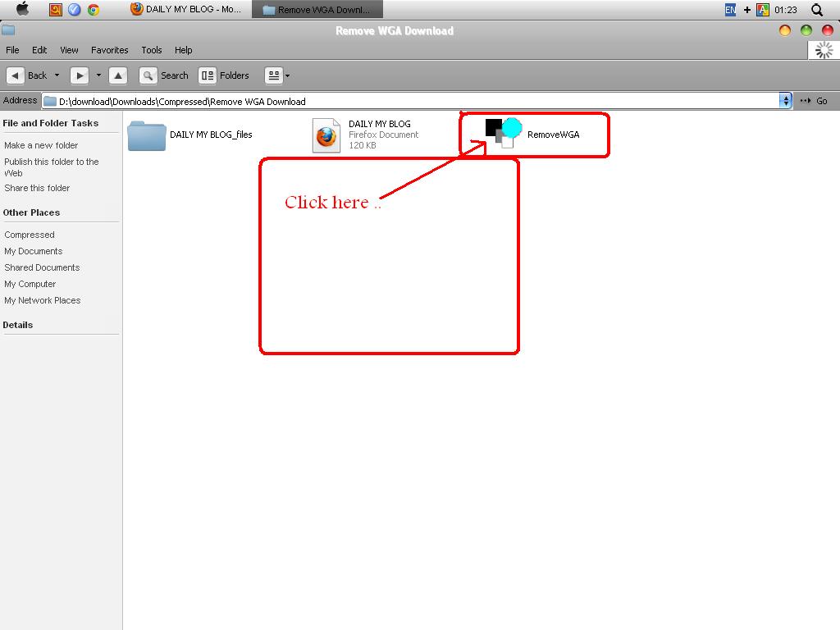Viewport: 840px width, 630px height.
Task: Switch to the Remove WGA Download taskbar item
Action: pyautogui.click(x=321, y=9)
